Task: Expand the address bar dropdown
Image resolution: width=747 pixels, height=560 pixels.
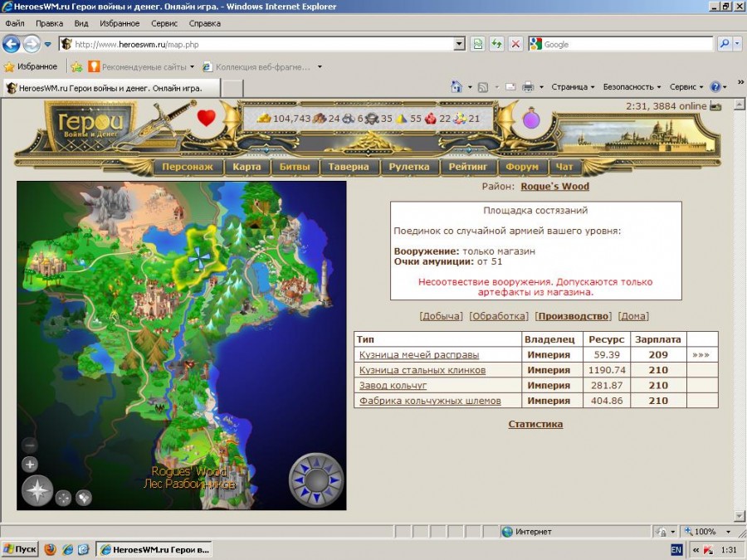Action: (459, 44)
